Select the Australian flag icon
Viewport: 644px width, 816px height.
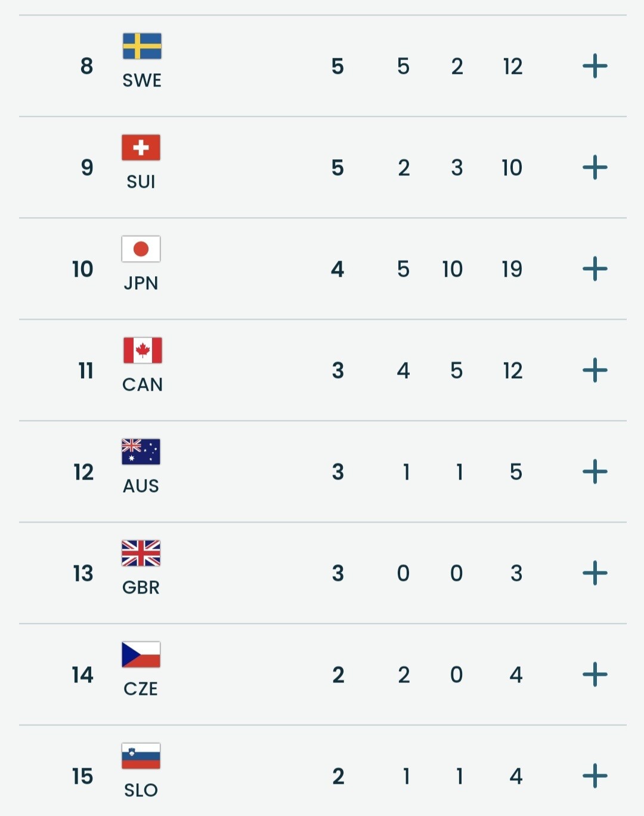[x=141, y=452]
